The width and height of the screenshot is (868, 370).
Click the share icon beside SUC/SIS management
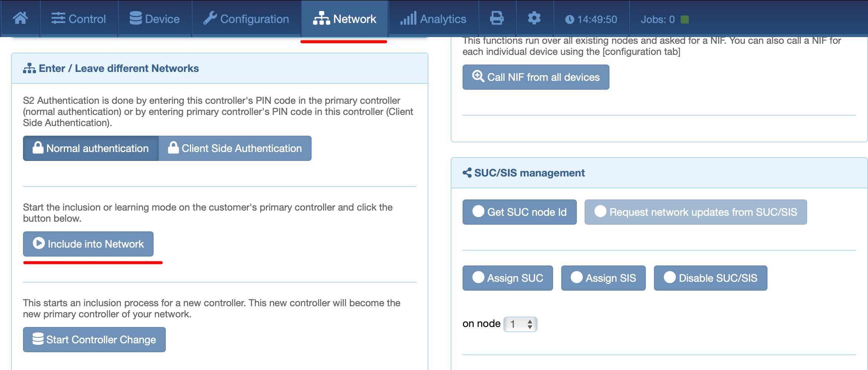tap(467, 173)
